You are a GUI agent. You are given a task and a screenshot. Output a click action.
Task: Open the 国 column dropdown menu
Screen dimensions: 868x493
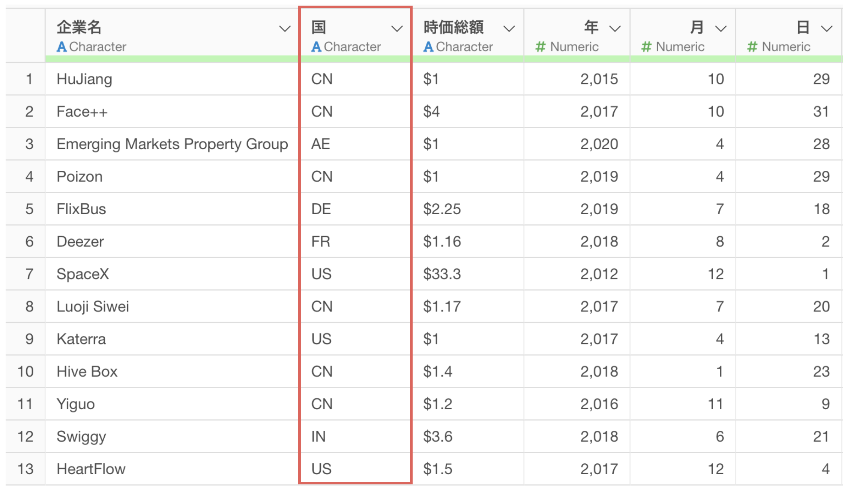pos(396,29)
